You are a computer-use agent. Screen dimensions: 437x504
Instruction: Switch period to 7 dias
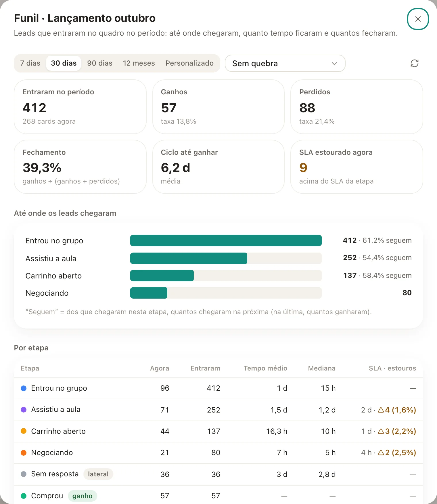point(30,63)
